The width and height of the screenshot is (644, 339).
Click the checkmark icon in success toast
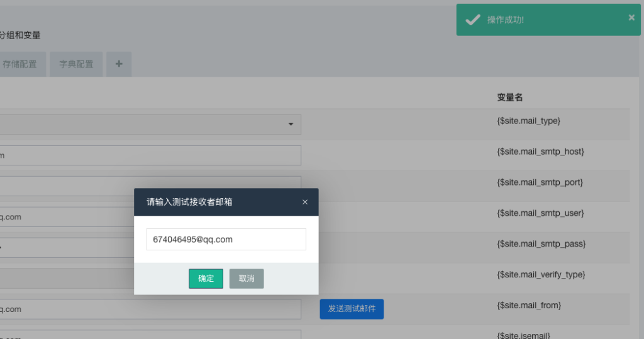472,19
